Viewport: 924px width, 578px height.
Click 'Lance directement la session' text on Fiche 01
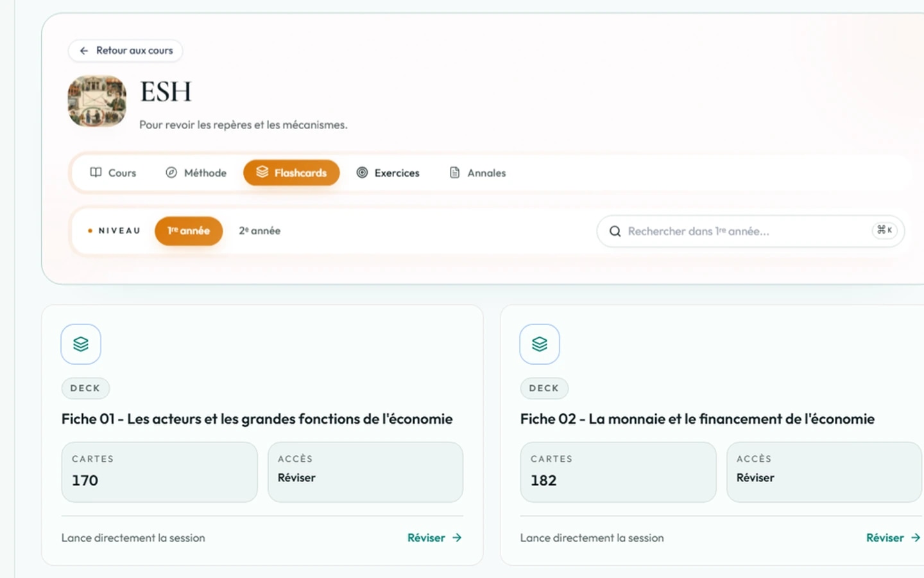133,538
